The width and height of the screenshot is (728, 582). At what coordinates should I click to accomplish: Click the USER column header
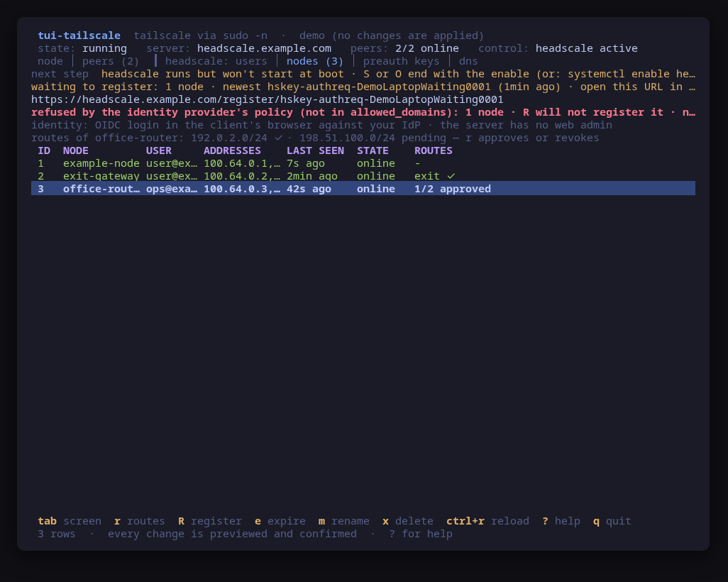(159, 150)
